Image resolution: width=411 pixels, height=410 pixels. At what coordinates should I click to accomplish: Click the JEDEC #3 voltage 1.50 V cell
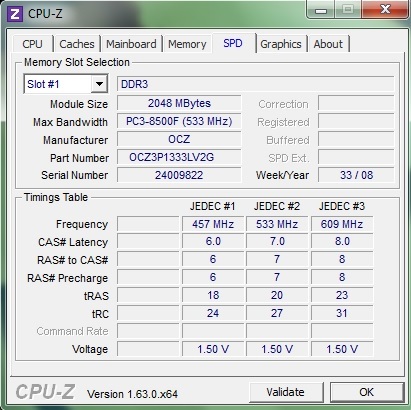342,349
